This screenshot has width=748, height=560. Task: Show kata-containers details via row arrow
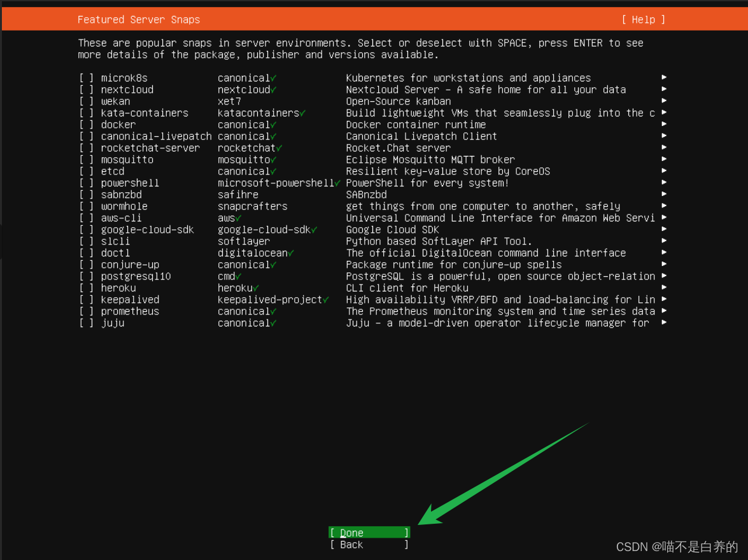(x=664, y=113)
